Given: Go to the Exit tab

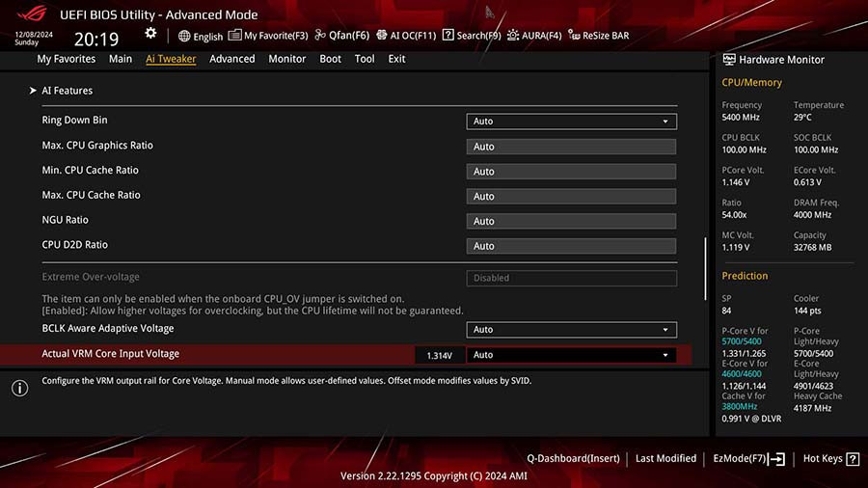Looking at the screenshot, I should (x=396, y=59).
